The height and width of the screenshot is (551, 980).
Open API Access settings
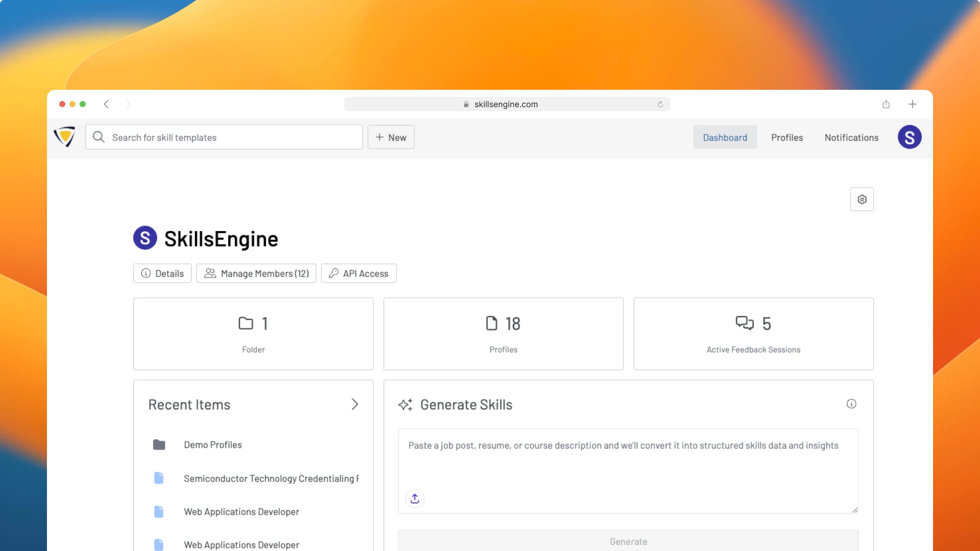[359, 273]
